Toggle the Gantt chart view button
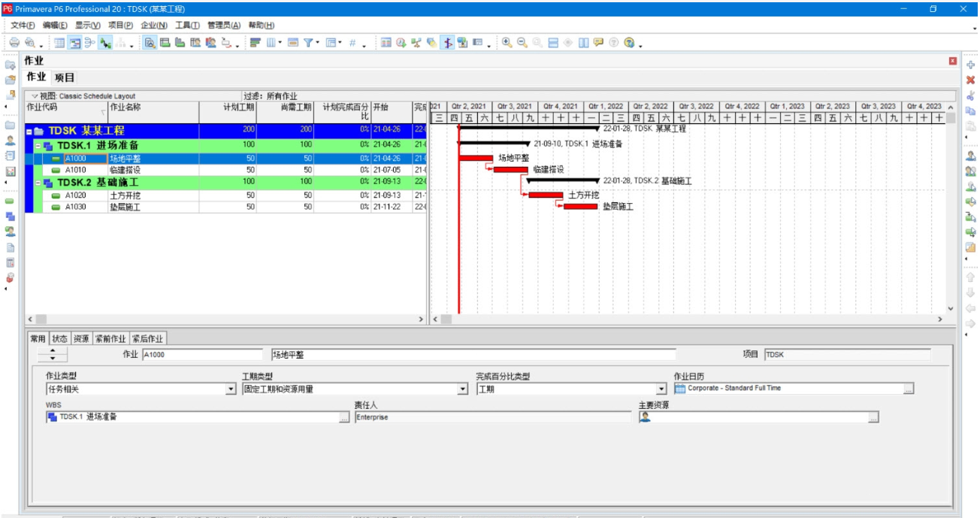This screenshot has height=518, width=980. point(76,43)
